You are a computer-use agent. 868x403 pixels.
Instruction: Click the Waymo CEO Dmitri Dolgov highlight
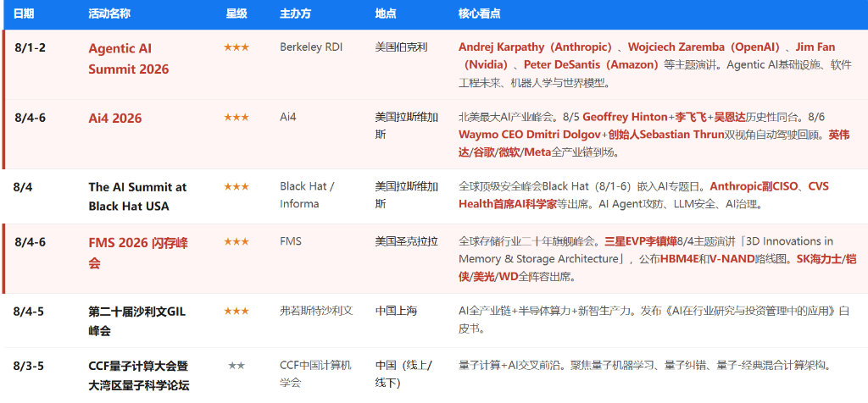pyautogui.click(x=530, y=135)
